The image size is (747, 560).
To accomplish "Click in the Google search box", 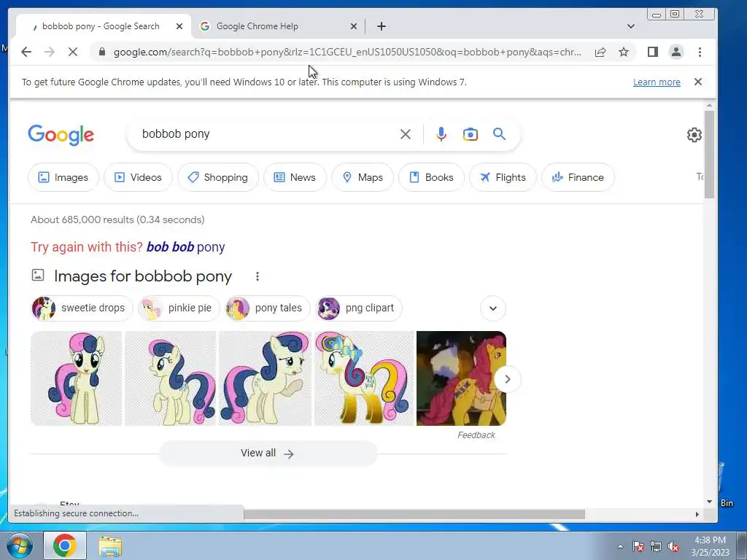I will (267, 134).
